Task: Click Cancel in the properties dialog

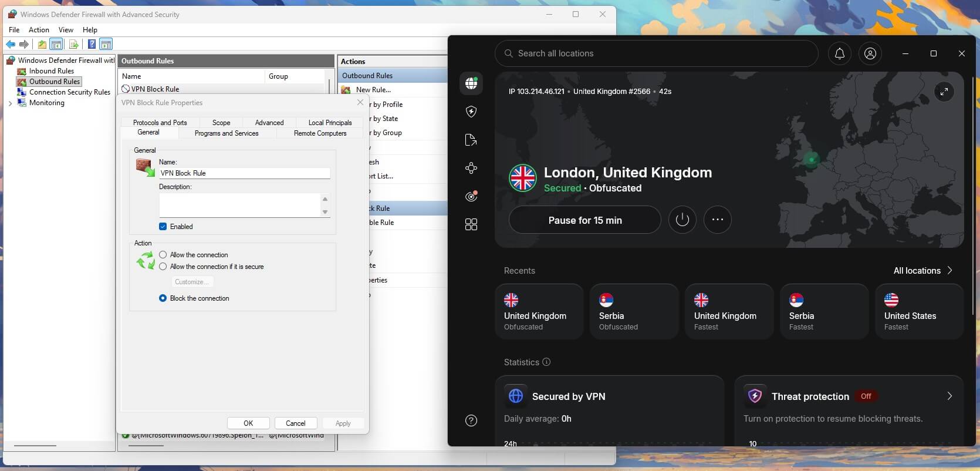Action: coord(296,423)
